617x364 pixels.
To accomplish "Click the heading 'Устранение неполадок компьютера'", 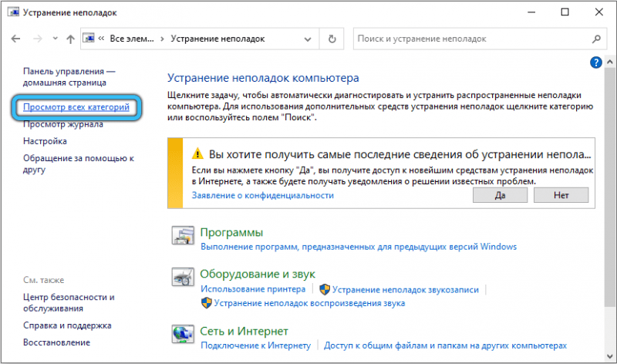I will (x=263, y=78).
